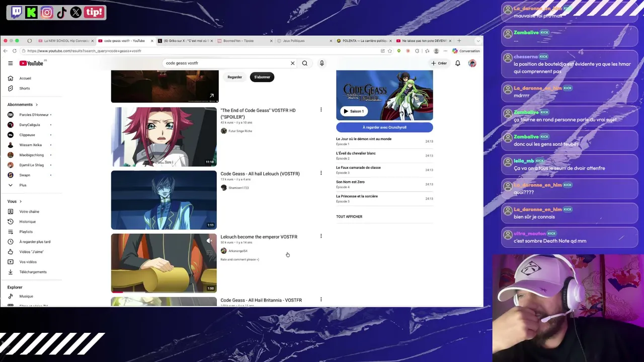The image size is (644, 362).
Task: Open the Twitch link in the stream overlay
Action: [x=17, y=12]
